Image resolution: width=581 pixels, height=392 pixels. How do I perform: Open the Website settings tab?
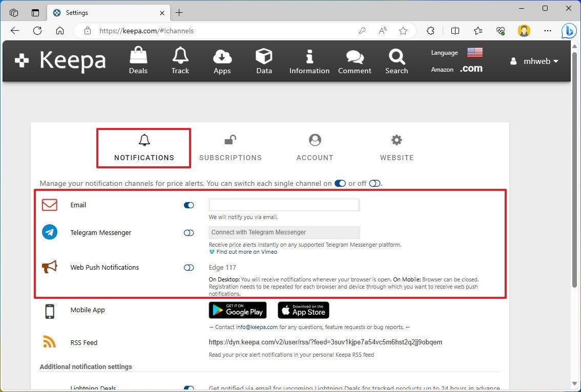[x=396, y=148]
